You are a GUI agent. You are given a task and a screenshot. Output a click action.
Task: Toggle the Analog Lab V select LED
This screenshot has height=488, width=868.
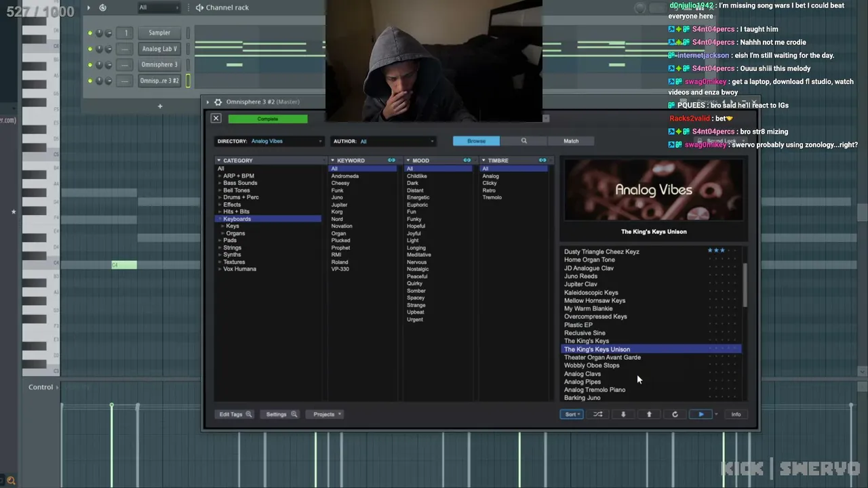click(x=188, y=49)
